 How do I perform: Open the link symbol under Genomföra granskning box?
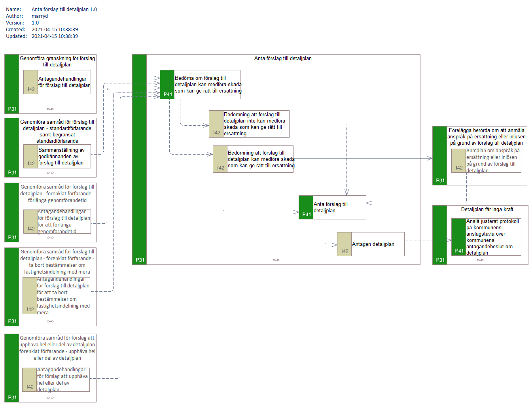point(50,109)
